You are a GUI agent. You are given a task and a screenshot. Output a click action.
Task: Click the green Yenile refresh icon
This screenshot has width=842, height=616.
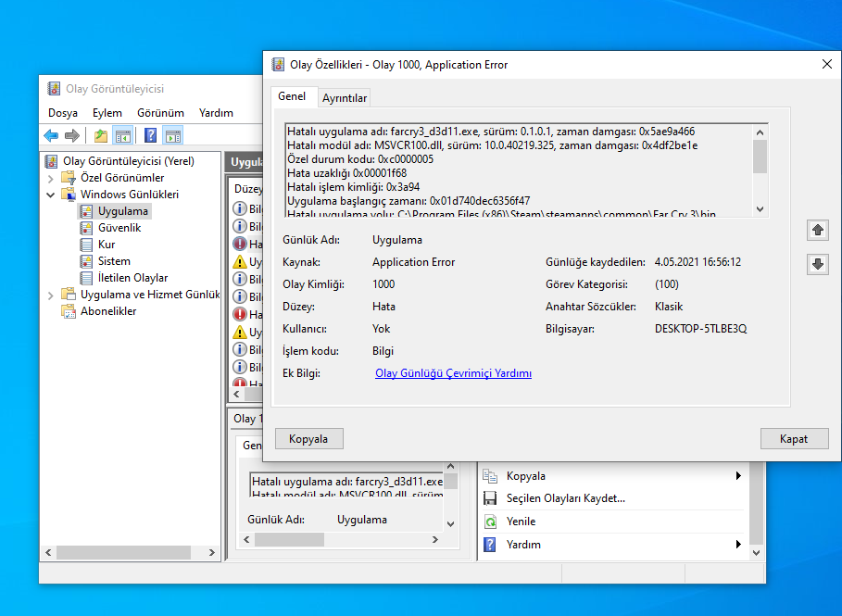[490, 521]
